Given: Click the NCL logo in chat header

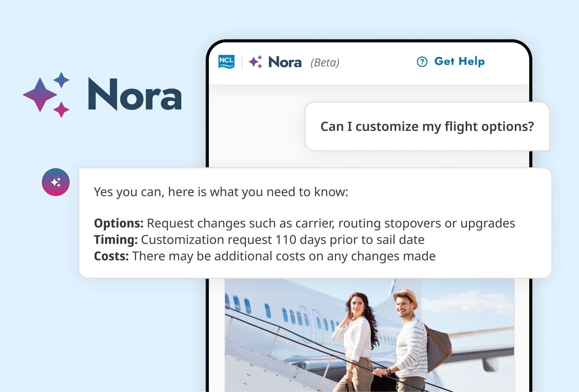Looking at the screenshot, I should click(x=226, y=62).
